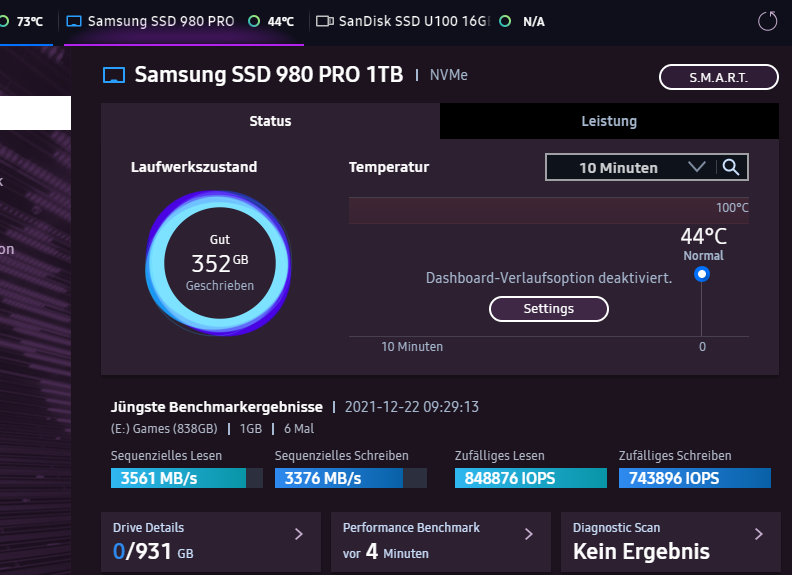This screenshot has height=575, width=792.
Task: Click the Zufälliges Lesen 848876 IOPS bar
Action: (531, 478)
